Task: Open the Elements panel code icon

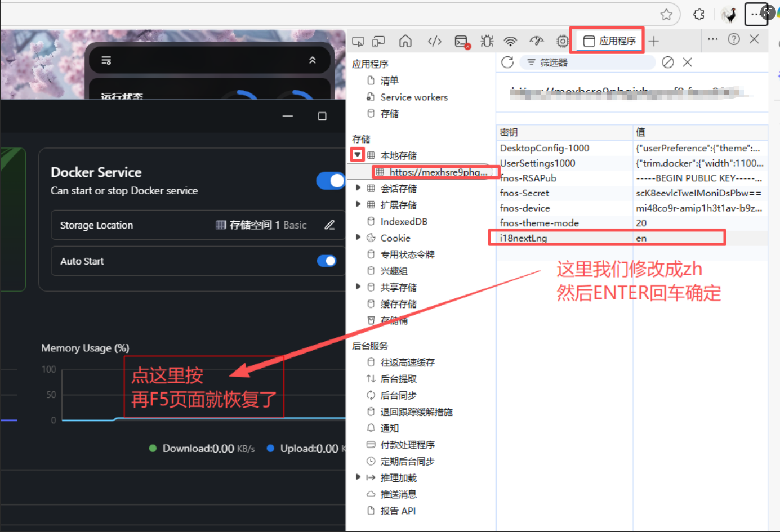Action: click(434, 41)
